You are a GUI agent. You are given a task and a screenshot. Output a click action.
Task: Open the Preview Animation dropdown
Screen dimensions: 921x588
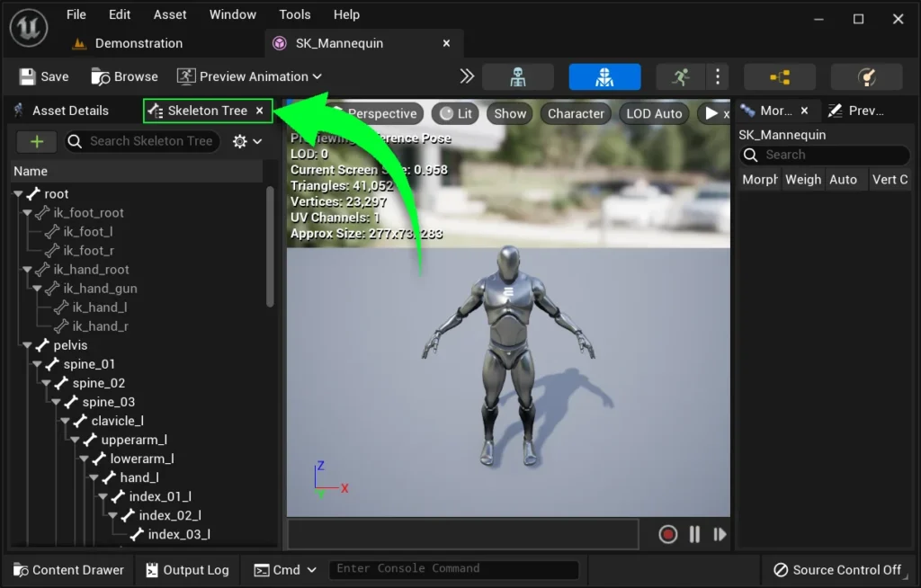(249, 76)
